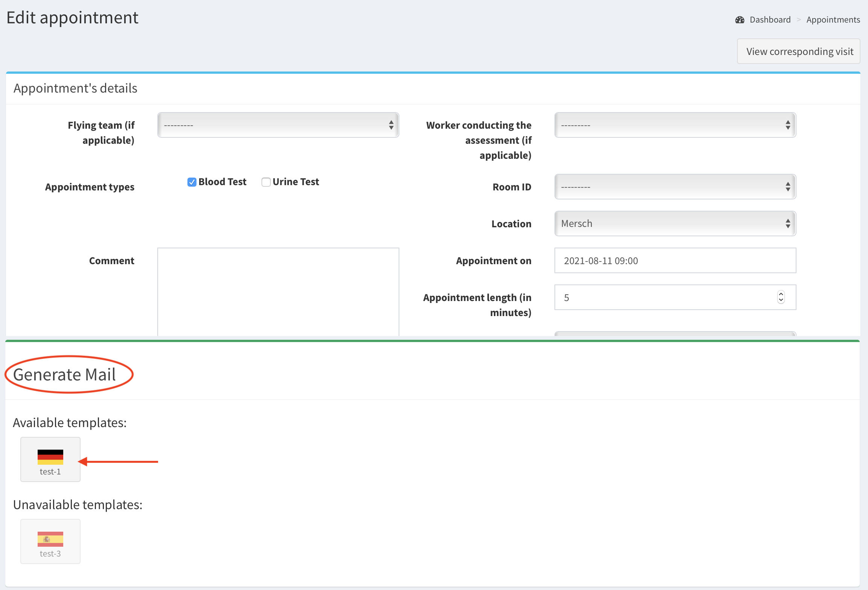
Task: Click the Appointment on date field
Action: pyautogui.click(x=675, y=260)
